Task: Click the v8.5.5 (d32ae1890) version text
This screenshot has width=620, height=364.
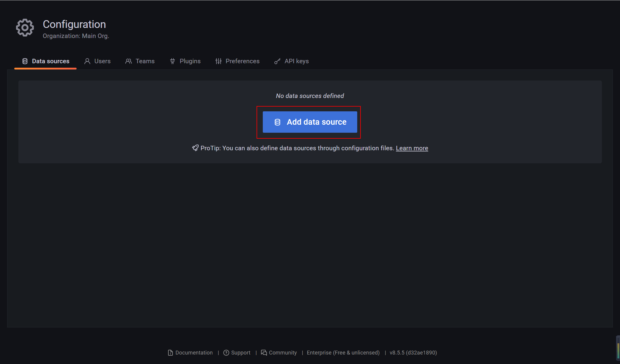Action: [x=413, y=353]
